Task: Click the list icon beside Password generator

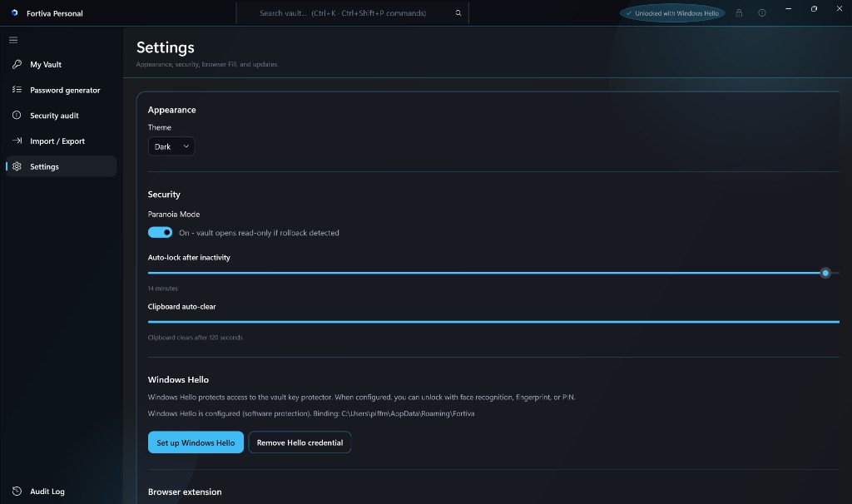Action: click(17, 90)
